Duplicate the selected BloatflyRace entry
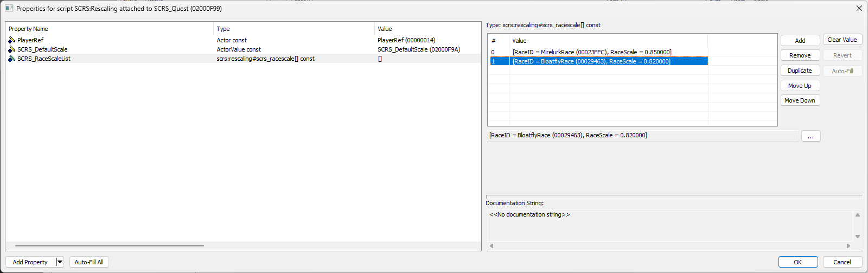Viewport: 868px width, 273px height. pos(800,71)
